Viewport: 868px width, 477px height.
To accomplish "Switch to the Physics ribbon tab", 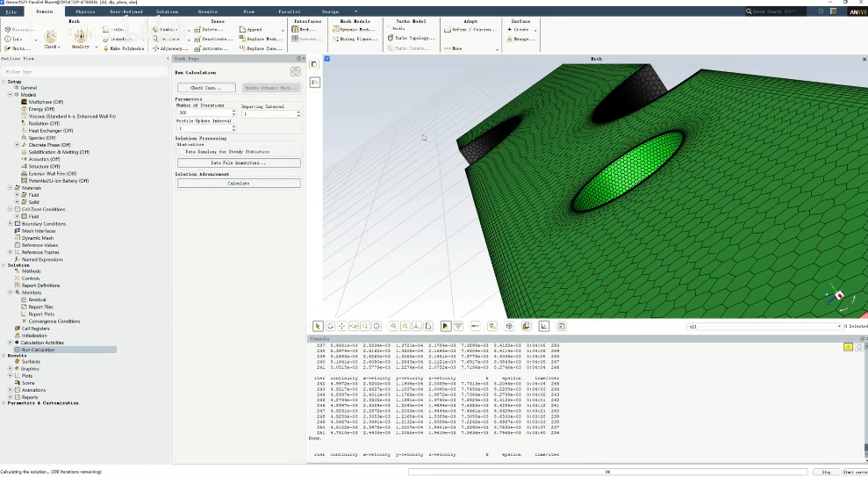I will [85, 11].
